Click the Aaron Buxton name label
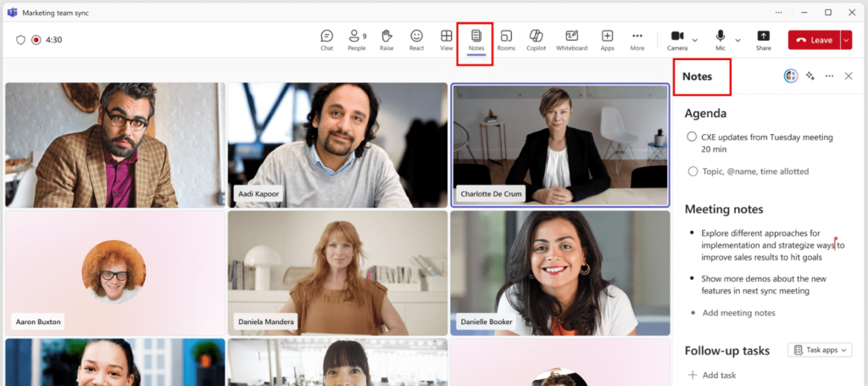 coord(37,322)
